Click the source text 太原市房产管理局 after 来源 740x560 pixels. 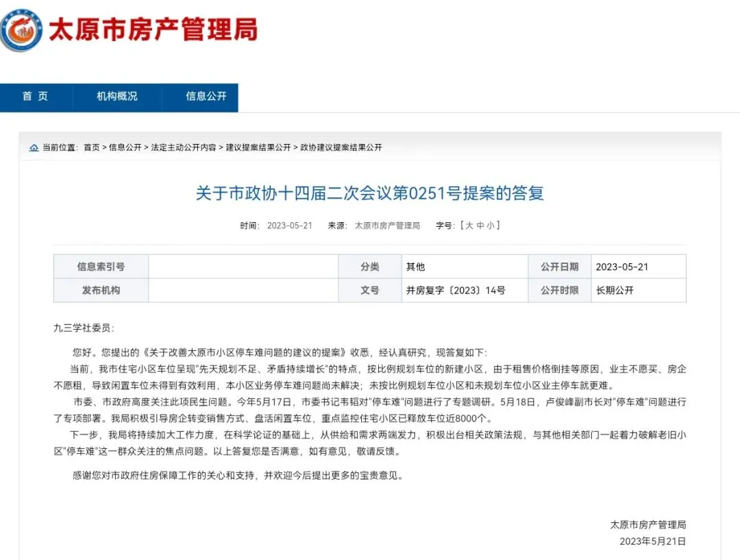click(x=387, y=226)
